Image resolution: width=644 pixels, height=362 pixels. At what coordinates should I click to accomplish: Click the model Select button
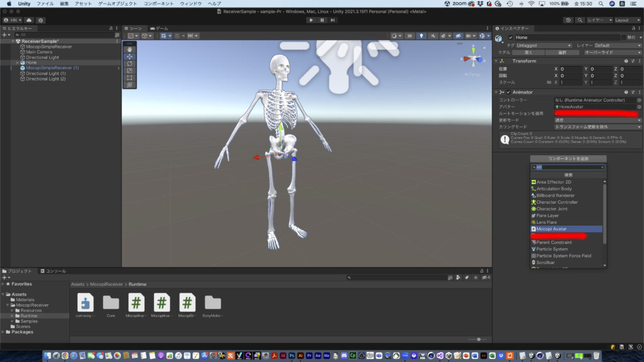(562, 53)
